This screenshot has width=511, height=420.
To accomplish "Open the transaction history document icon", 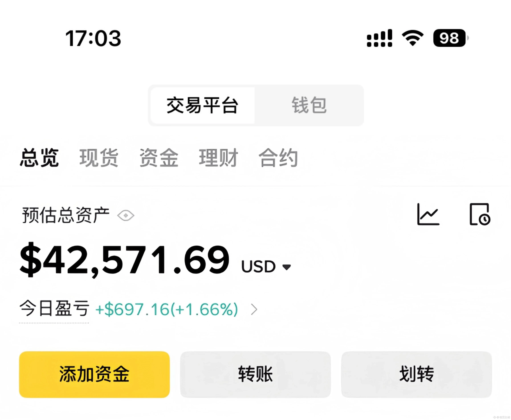I will click(480, 214).
